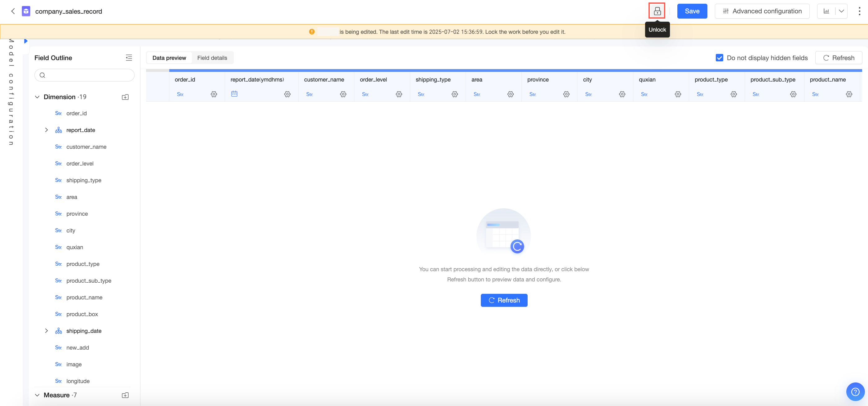Click Str type icon of city column
The width and height of the screenshot is (868, 406).
pos(588,94)
